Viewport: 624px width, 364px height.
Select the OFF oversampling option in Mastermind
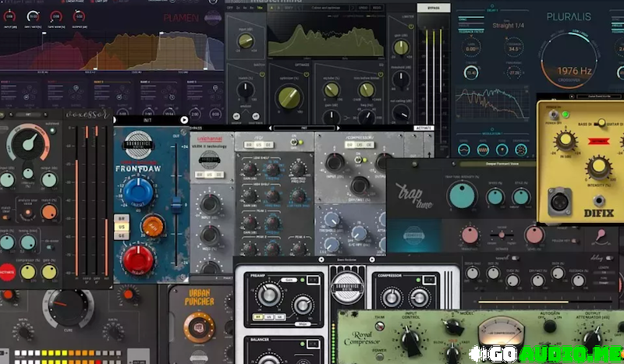[229, 8]
